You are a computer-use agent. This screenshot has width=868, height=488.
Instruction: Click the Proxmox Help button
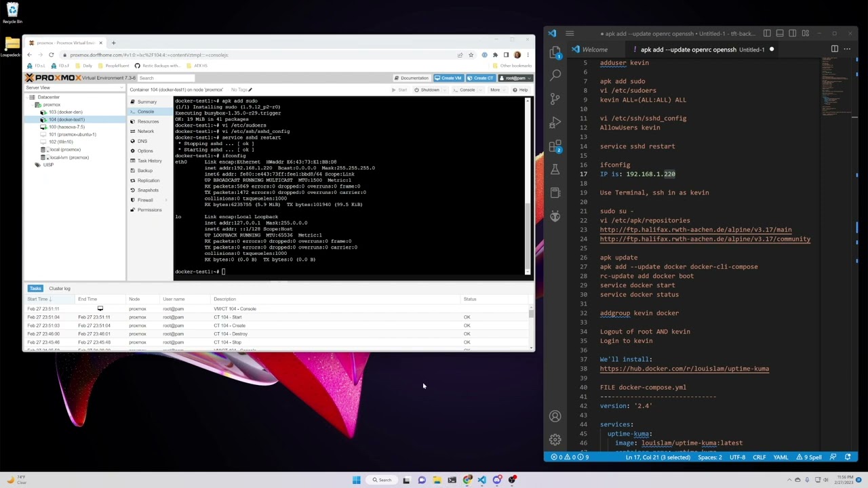pyautogui.click(x=521, y=90)
